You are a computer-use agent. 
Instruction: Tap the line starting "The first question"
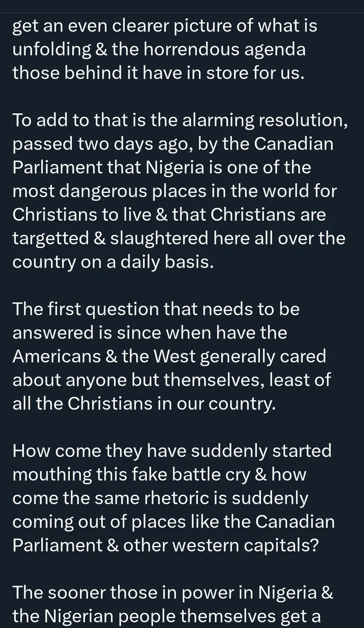pos(156,309)
